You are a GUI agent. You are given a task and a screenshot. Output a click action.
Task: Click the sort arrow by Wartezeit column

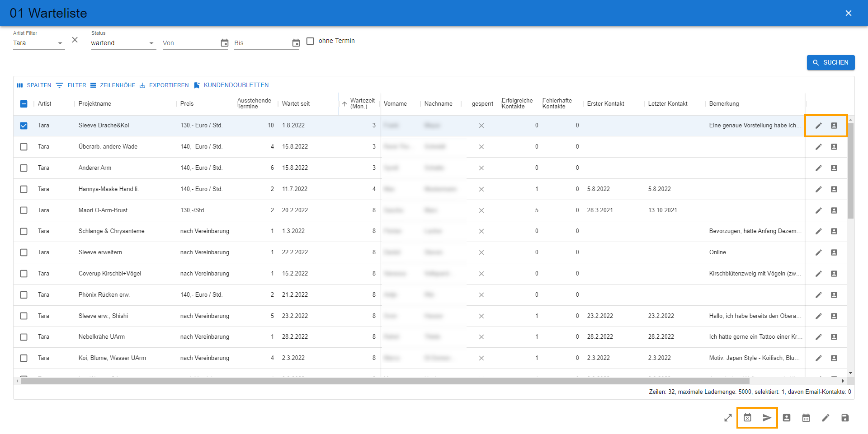344,104
